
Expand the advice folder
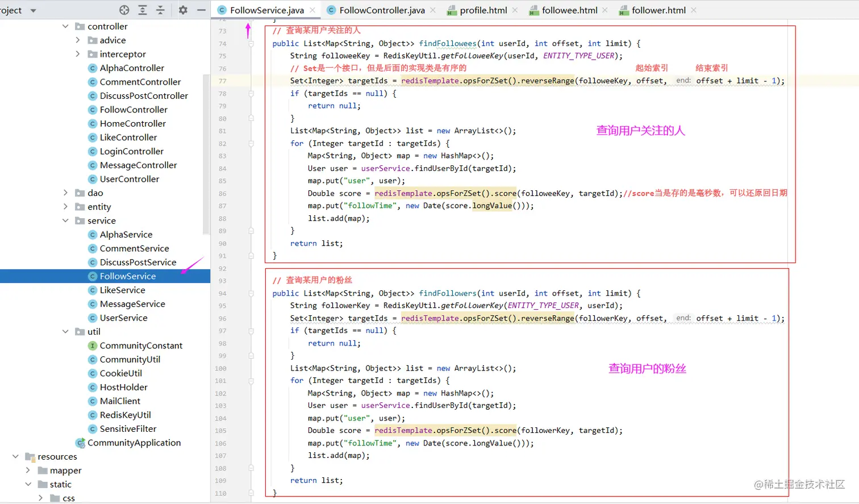pos(78,40)
